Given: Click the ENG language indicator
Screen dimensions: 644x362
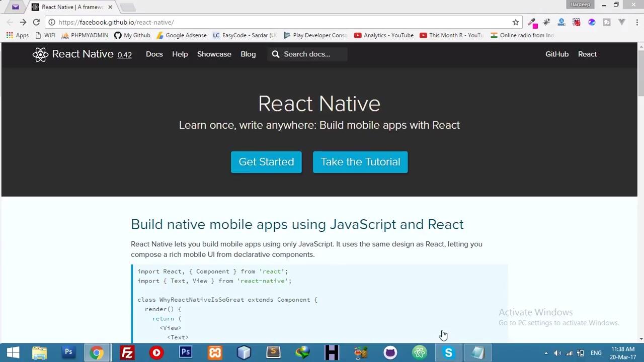Looking at the screenshot, I should 596,353.
